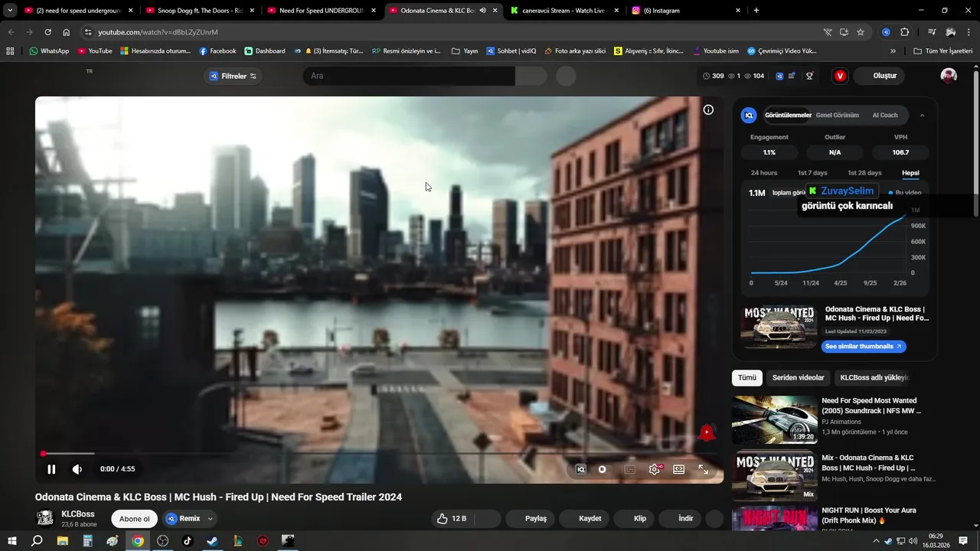The image size is (980, 551).
Task: Select the 1st 7 days range tab
Action: pos(812,173)
